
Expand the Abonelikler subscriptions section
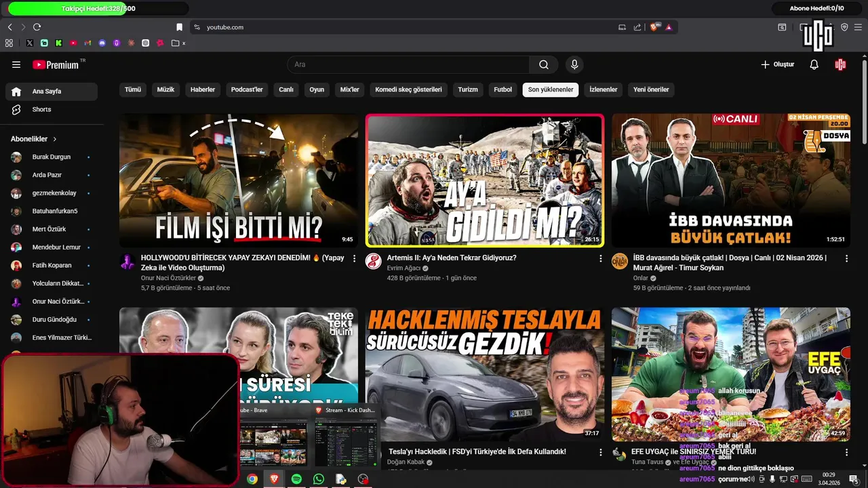[34, 139]
